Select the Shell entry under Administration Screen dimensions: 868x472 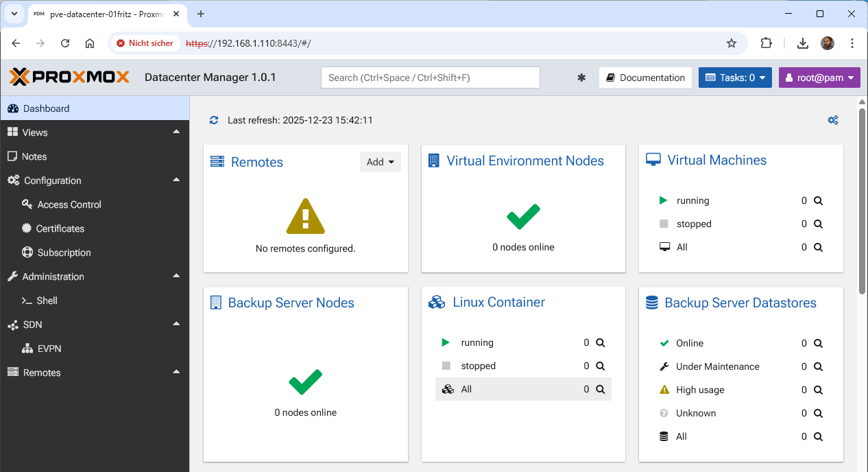pos(47,300)
